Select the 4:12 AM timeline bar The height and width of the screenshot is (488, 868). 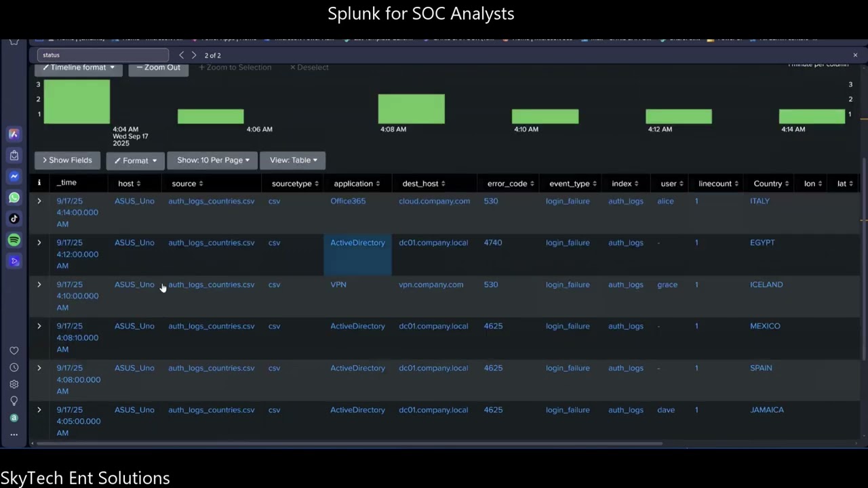(x=679, y=117)
